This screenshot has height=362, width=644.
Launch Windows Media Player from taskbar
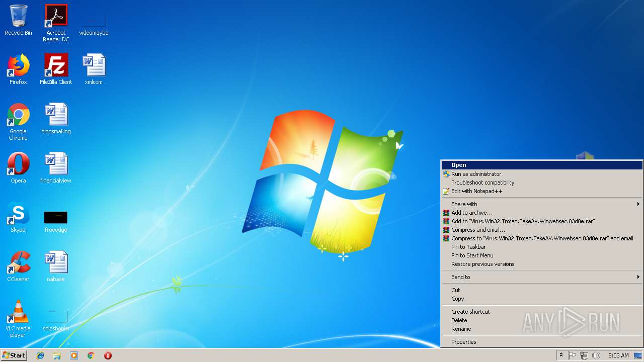coord(74,355)
